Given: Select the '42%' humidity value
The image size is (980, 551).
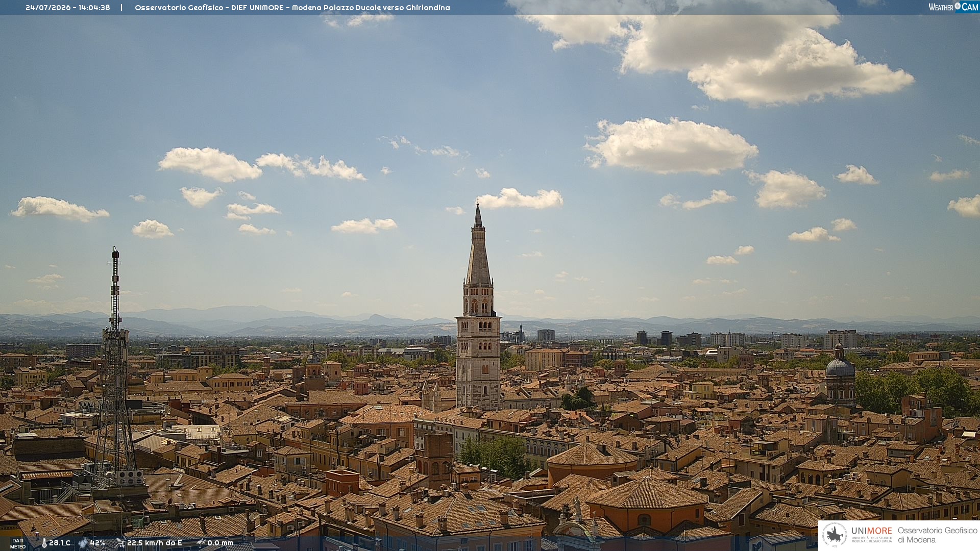Looking at the screenshot, I should [x=97, y=543].
